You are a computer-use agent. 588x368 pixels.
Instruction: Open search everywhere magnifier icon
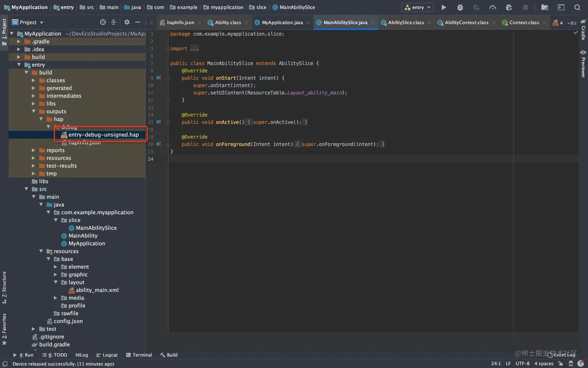pos(577,7)
